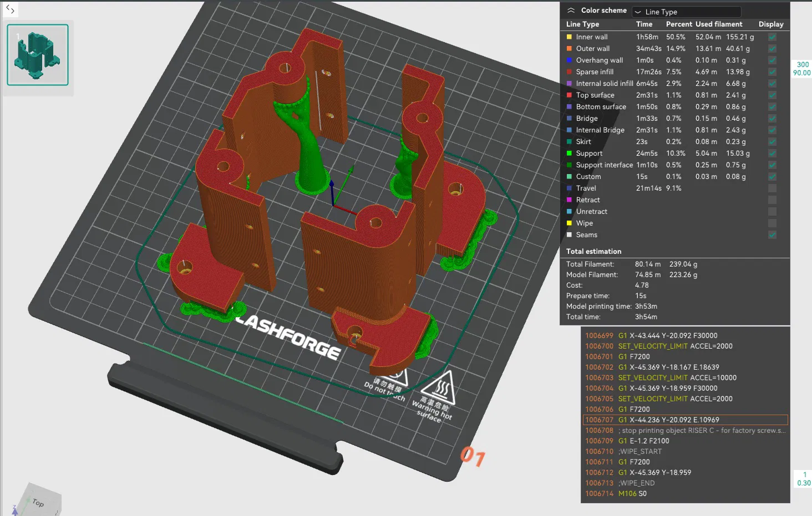This screenshot has height=516, width=812.
Task: Click the upper layer slider handle at 300
Action: 802,69
